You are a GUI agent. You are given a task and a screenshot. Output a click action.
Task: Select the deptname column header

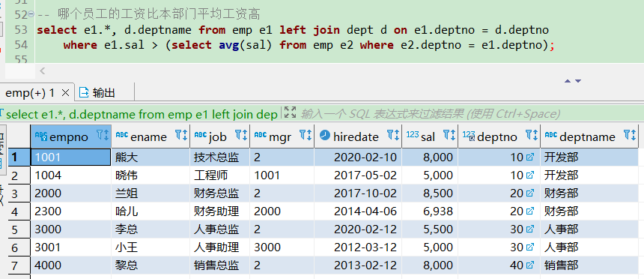(589, 136)
